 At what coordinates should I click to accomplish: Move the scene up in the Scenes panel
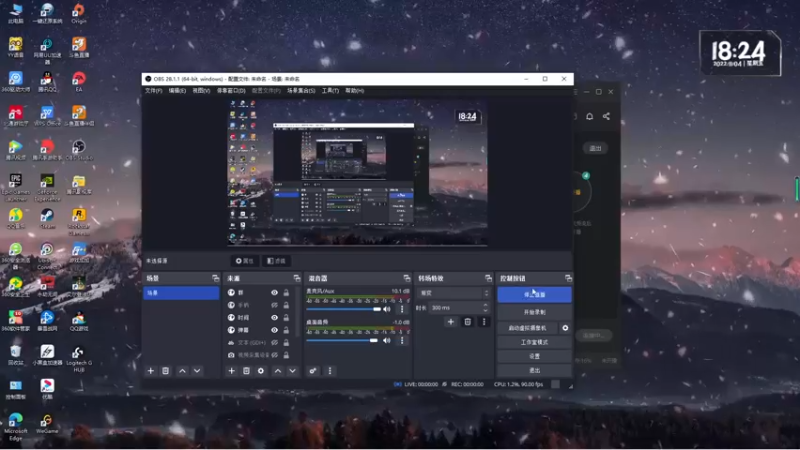pyautogui.click(x=182, y=371)
